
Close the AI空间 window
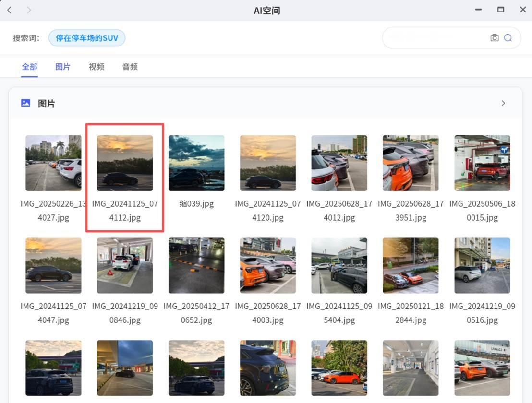coord(523,10)
